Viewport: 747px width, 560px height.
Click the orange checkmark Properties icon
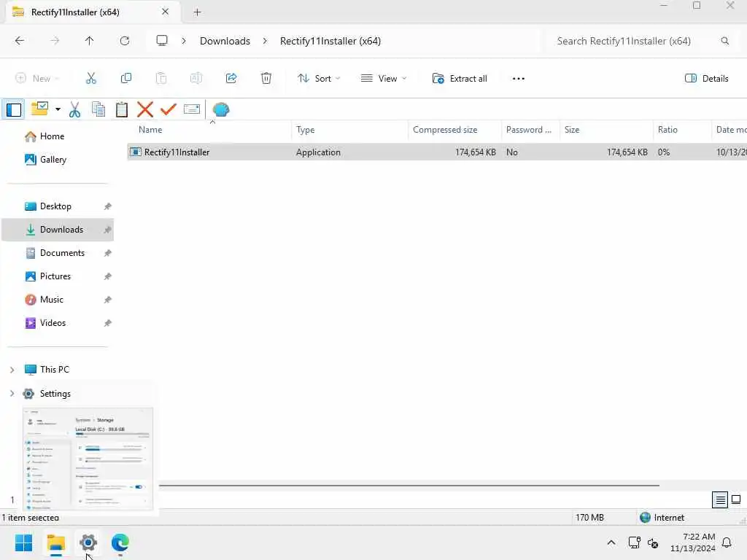169,109
